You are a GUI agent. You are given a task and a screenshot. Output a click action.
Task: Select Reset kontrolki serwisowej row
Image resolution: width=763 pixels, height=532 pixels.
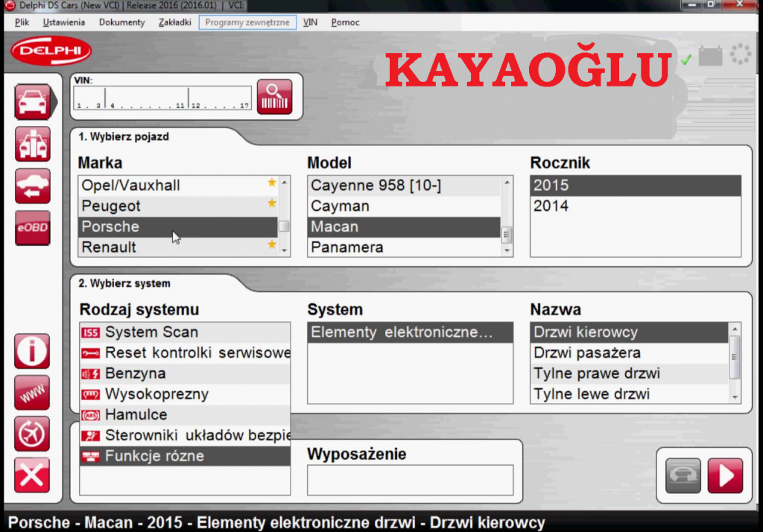(x=185, y=352)
